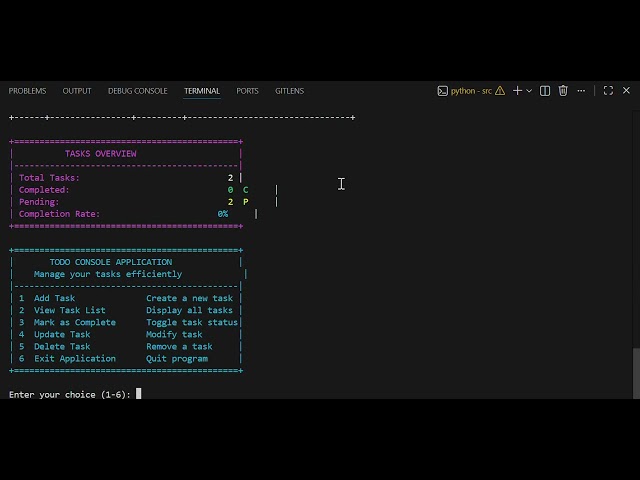This screenshot has width=640, height=480.
Task: Click the 'Total Tasks:' line
Action: (x=126, y=178)
